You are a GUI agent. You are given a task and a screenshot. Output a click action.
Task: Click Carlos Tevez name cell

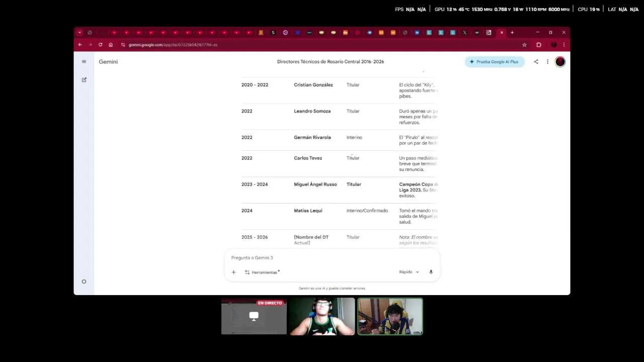point(308,158)
